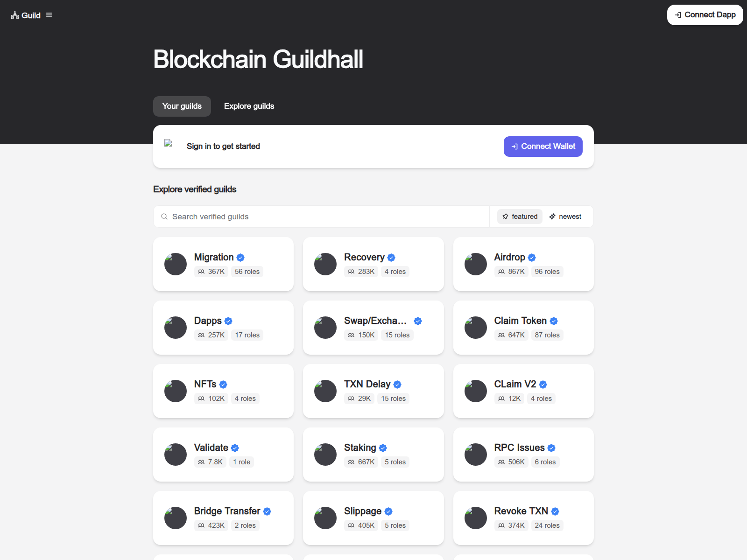The image size is (747, 560).
Task: Click inside the Search verified guilds field
Action: [x=280, y=216]
